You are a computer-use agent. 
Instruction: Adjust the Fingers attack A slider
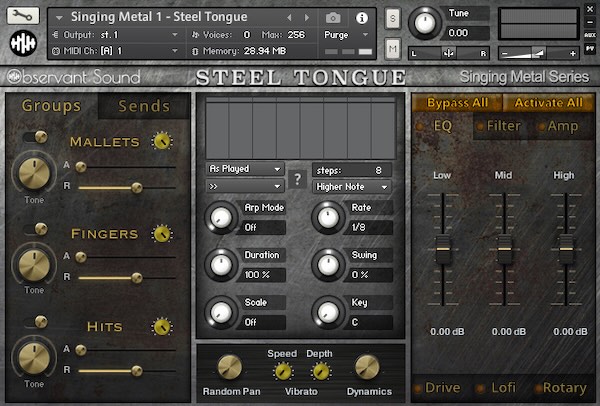pos(127,257)
